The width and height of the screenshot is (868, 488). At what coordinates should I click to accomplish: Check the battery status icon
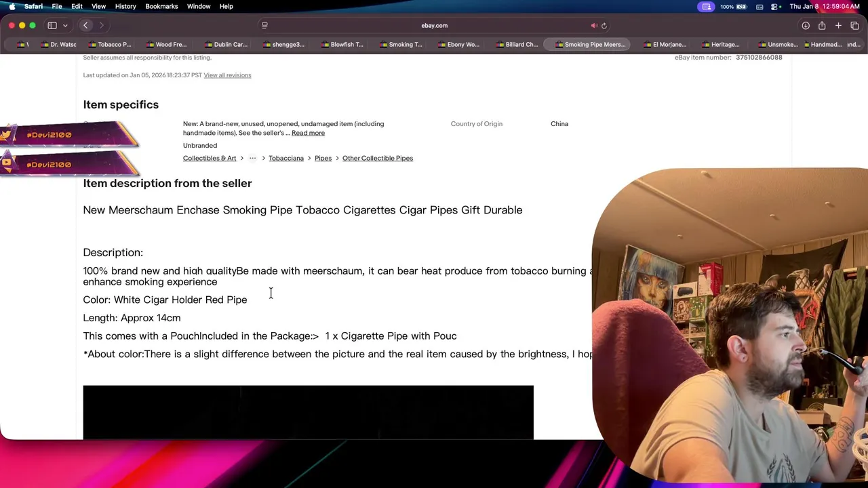[742, 7]
